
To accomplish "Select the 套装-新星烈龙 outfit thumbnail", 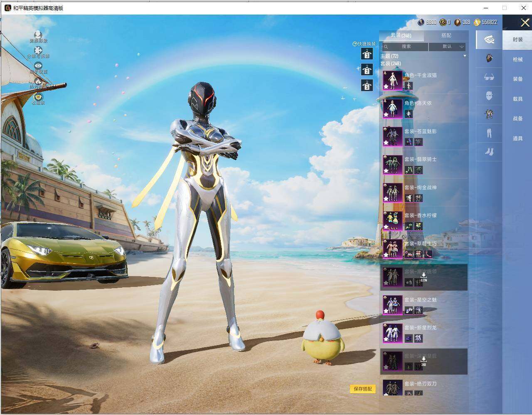I will pyautogui.click(x=392, y=333).
